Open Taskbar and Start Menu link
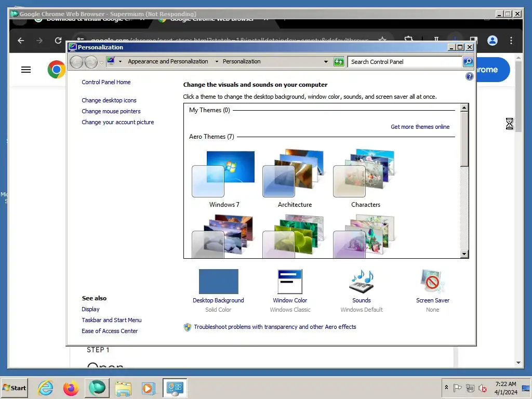 pos(111,320)
